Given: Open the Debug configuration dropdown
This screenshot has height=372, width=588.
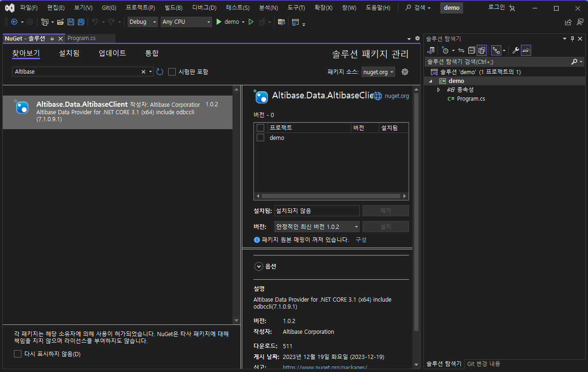Looking at the screenshot, I should point(143,22).
